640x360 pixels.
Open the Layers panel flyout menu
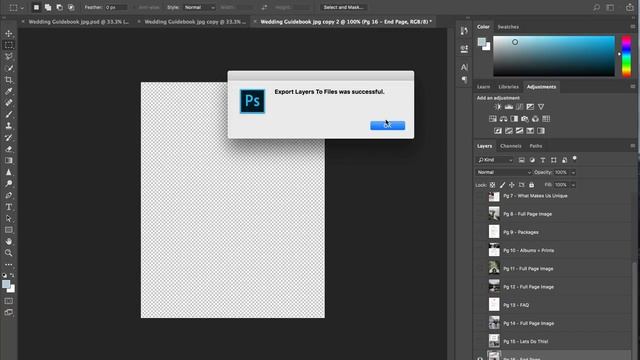[x=633, y=146]
